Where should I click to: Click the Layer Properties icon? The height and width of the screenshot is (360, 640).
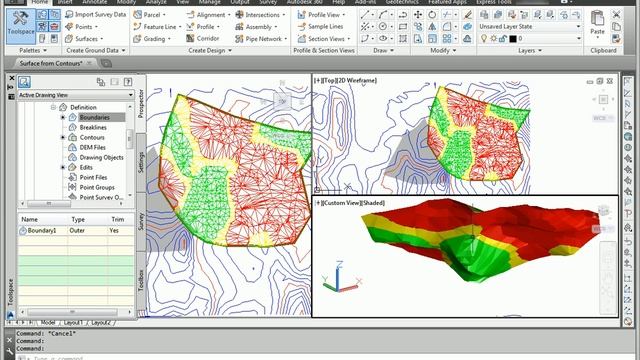(484, 15)
